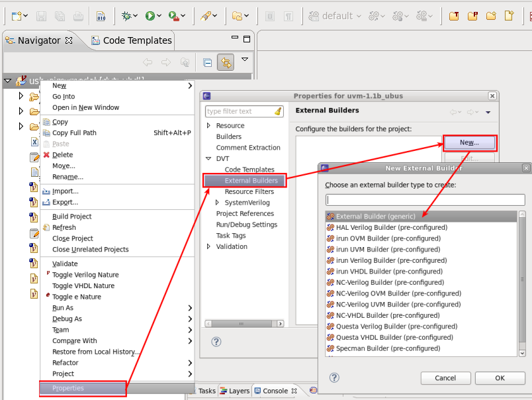The width and height of the screenshot is (532, 400).
Task: Click the Collapse All icon in Navigator
Action: 208,62
